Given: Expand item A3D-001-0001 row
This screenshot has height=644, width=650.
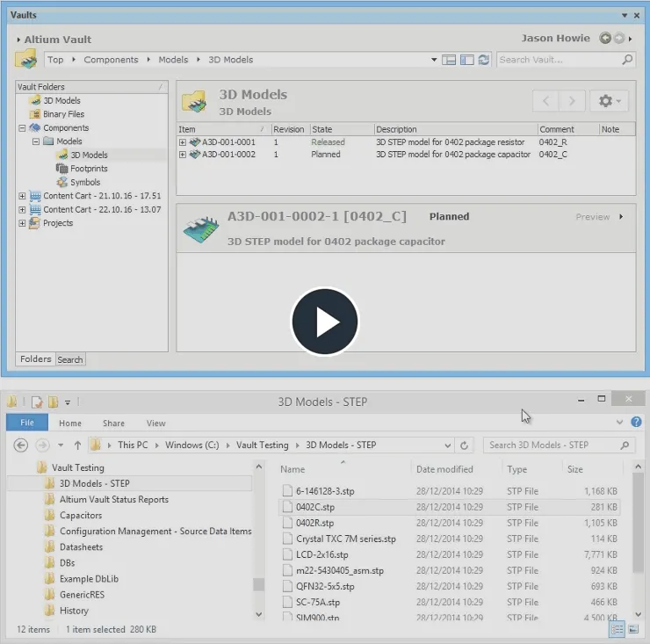Looking at the screenshot, I should click(183, 142).
